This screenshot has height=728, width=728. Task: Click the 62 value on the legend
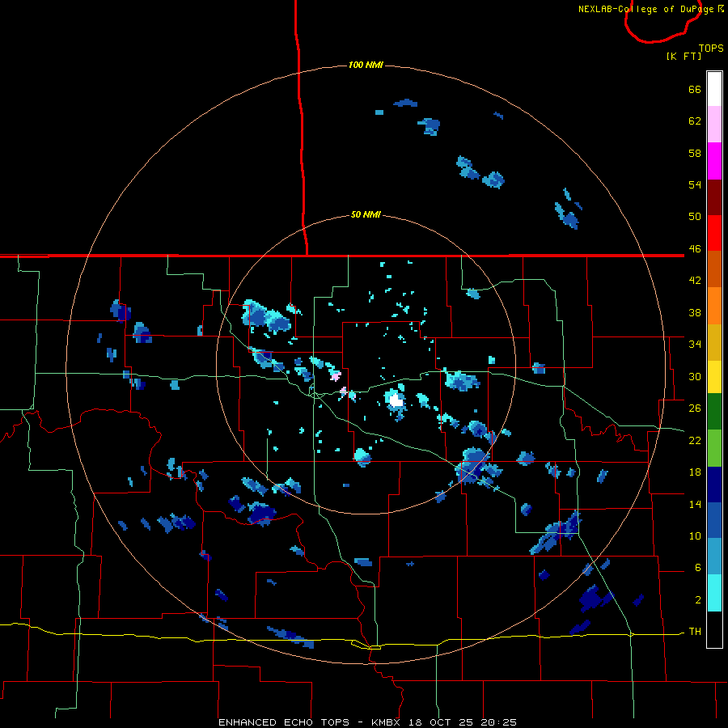pyautogui.click(x=695, y=121)
